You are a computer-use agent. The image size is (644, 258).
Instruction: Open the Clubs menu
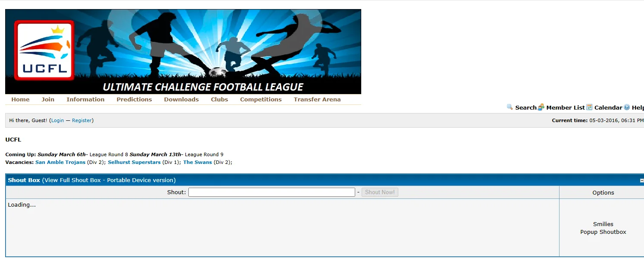tap(219, 99)
